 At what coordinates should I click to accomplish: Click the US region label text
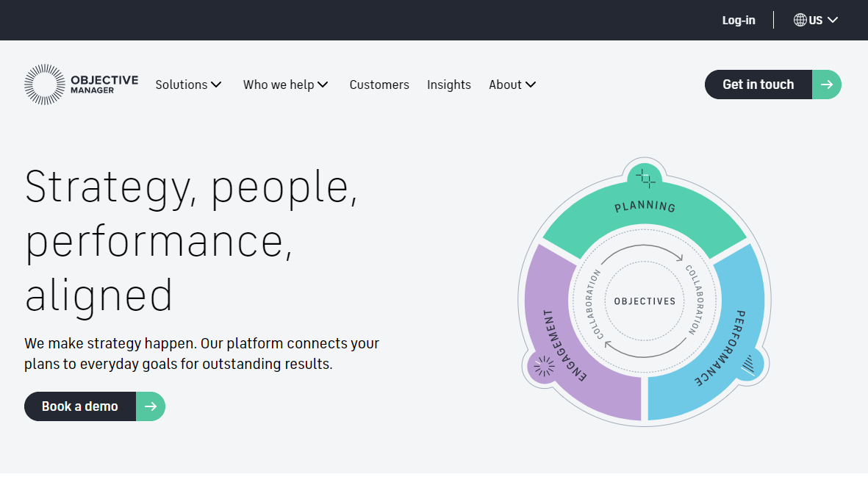815,20
